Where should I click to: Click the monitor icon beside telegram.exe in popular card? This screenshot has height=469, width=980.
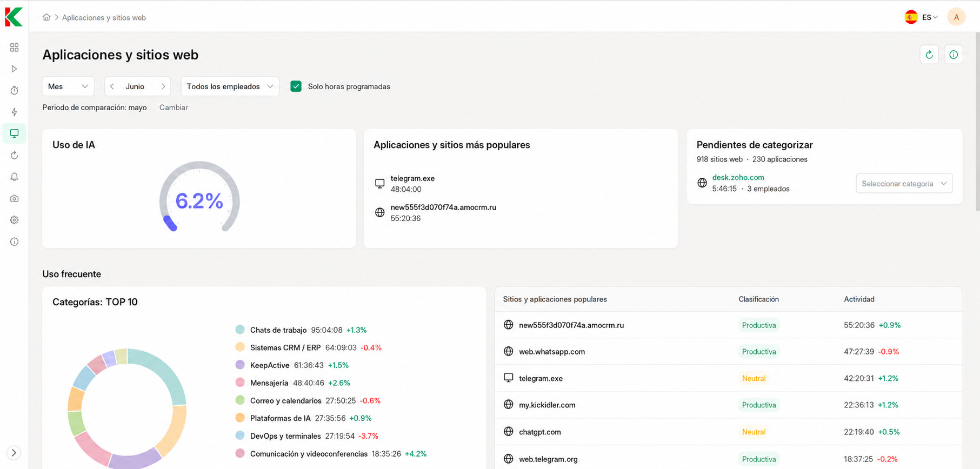380,184
